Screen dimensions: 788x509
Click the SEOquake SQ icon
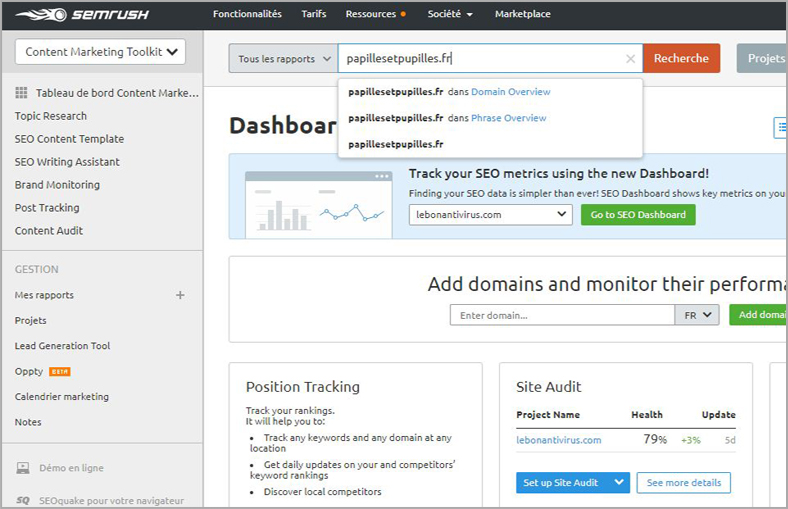(x=23, y=500)
